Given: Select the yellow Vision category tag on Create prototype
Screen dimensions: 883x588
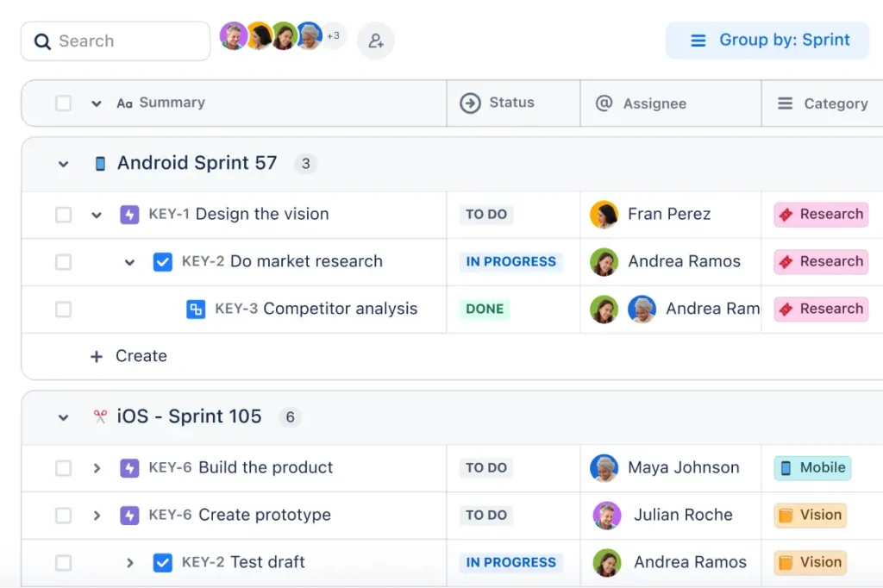Looking at the screenshot, I should click(x=809, y=515).
